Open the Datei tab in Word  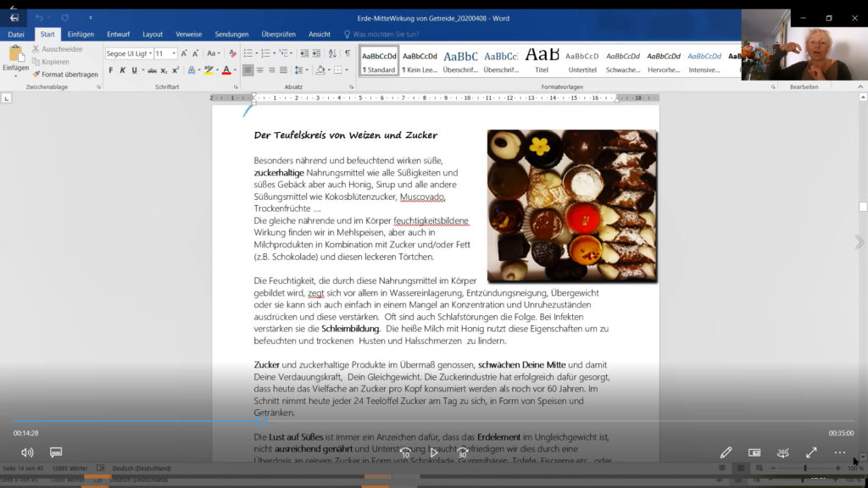[x=16, y=34]
